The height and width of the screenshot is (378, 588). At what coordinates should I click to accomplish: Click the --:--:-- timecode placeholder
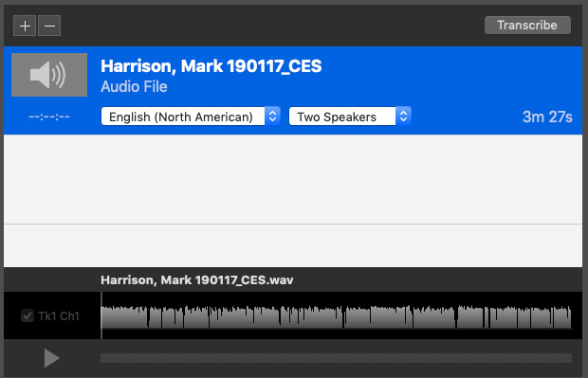(49, 117)
